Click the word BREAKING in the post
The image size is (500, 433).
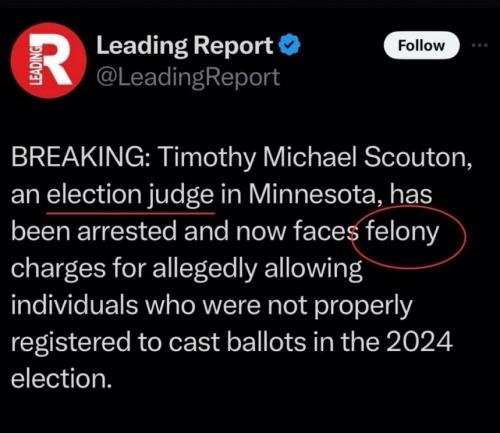(80, 157)
